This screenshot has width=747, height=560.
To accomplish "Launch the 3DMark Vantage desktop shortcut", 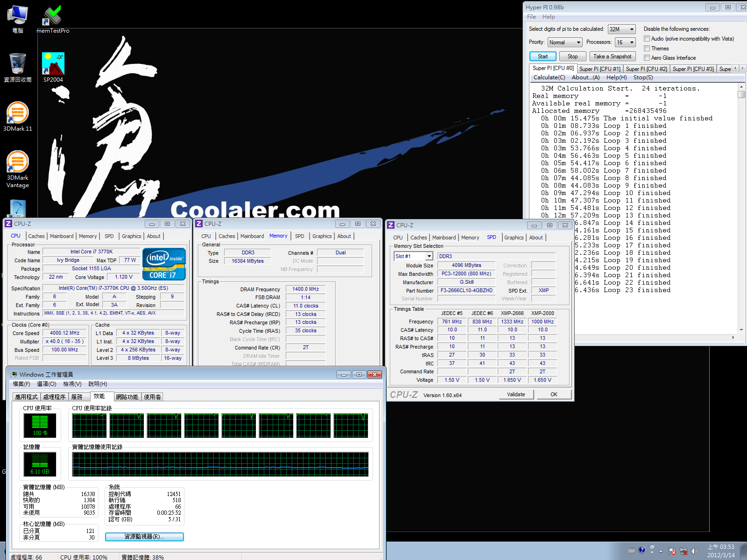I will (x=18, y=169).
